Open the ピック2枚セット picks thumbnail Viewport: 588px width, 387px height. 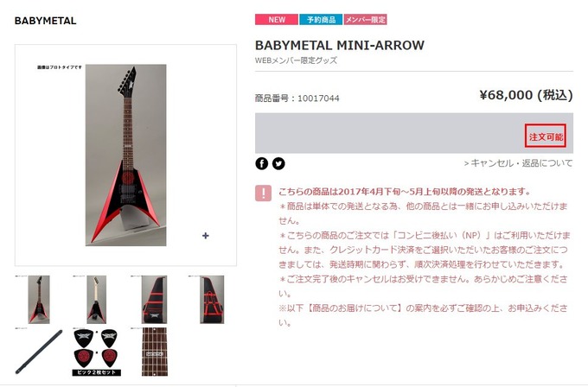click(x=96, y=352)
